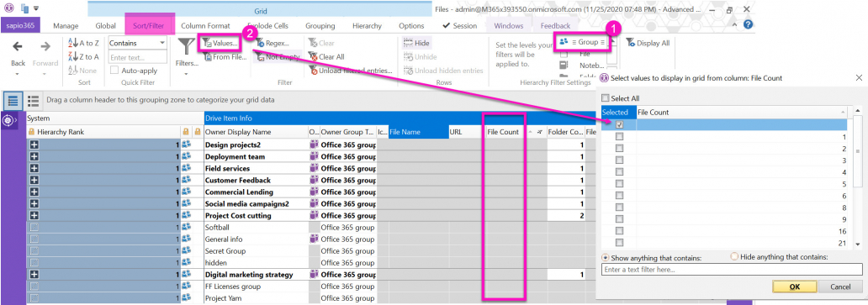868x305 pixels.
Task: Open the blue help question icon
Action: 748,25
